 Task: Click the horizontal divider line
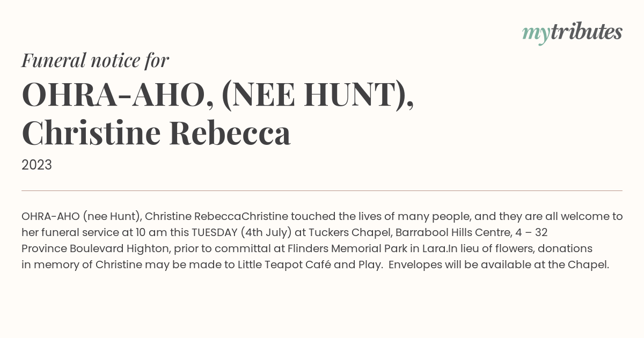(x=322, y=190)
